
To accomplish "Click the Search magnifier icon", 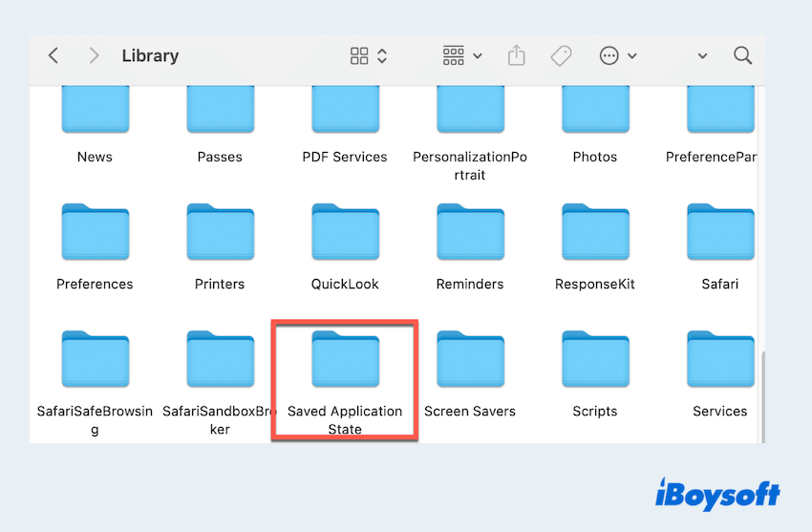I will (x=742, y=56).
